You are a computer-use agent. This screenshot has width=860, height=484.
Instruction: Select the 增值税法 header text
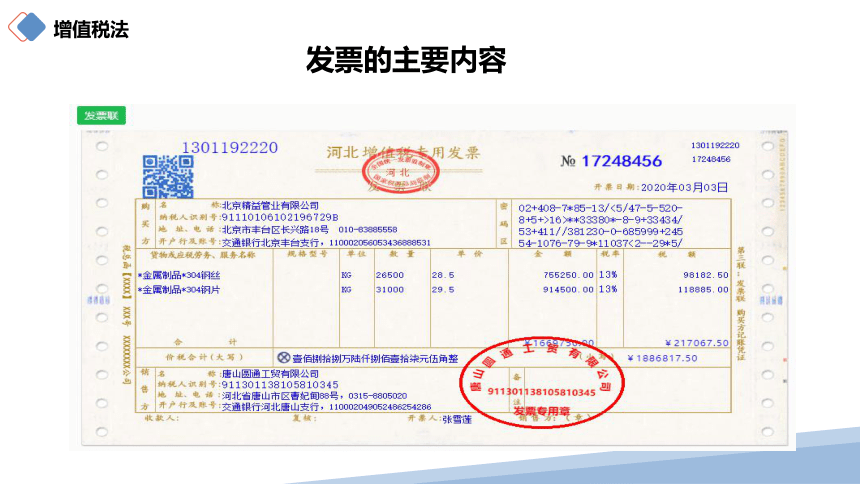tap(91, 29)
